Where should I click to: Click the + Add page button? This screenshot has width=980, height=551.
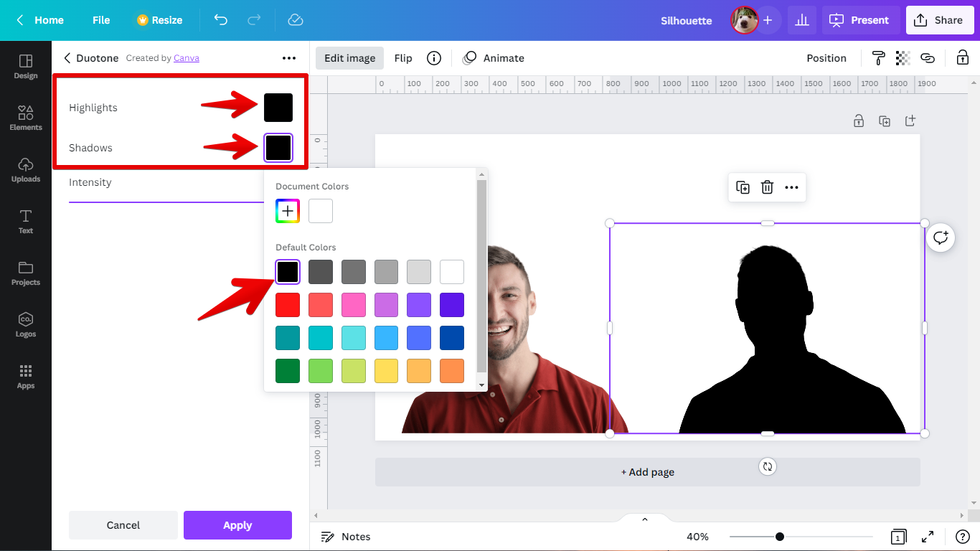click(647, 472)
